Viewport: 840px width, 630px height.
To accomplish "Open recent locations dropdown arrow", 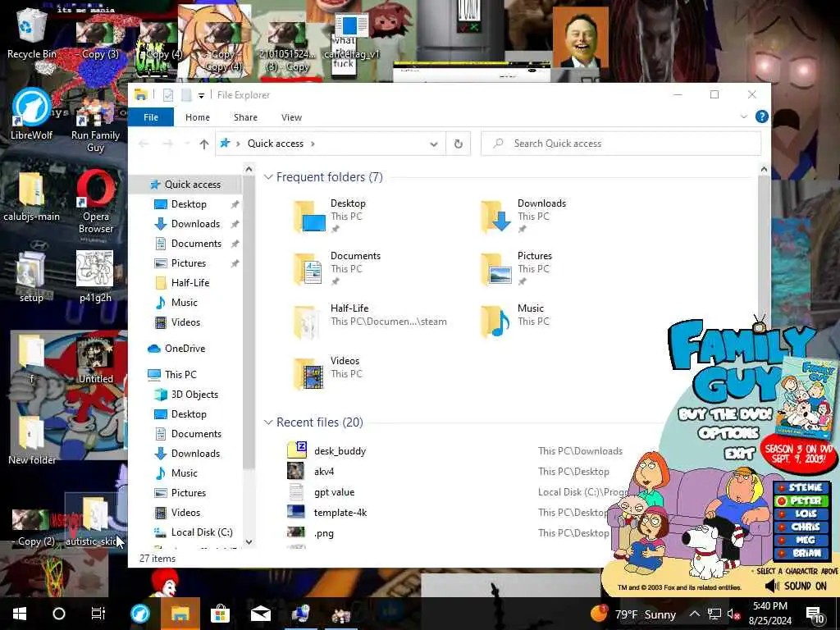I will click(187, 144).
